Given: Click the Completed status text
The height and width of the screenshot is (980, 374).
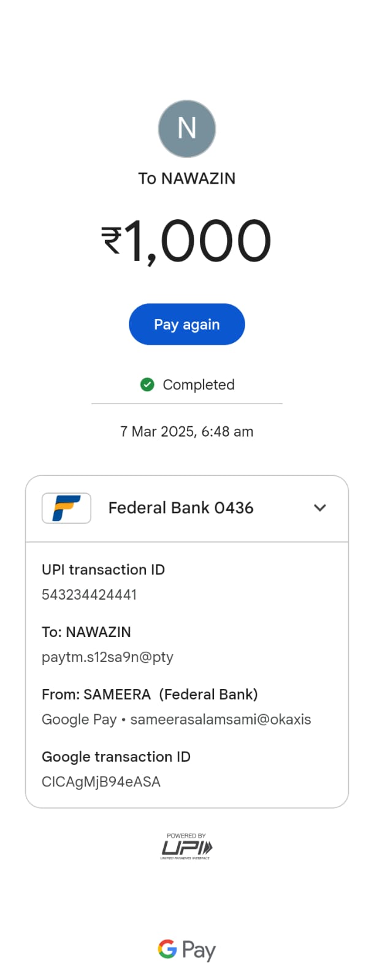Looking at the screenshot, I should coord(198,385).
